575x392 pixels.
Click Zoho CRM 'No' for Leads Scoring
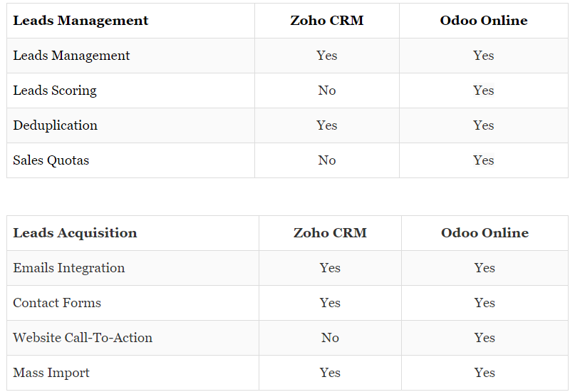point(327,91)
